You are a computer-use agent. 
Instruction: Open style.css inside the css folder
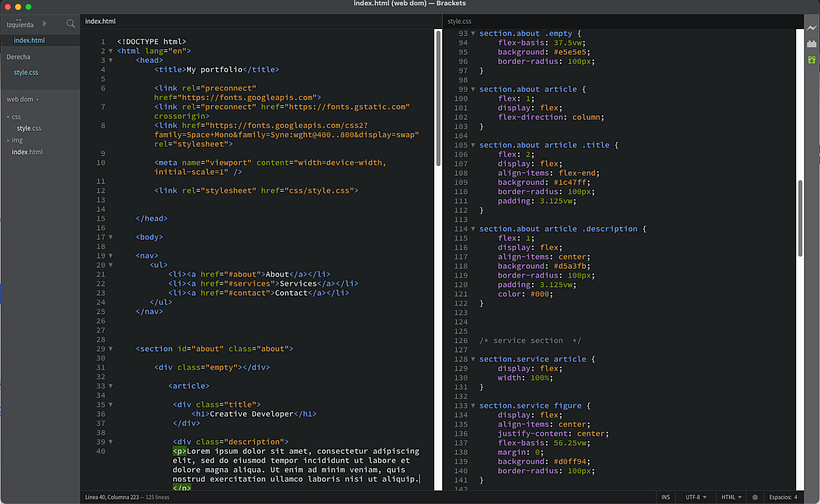click(x=29, y=128)
